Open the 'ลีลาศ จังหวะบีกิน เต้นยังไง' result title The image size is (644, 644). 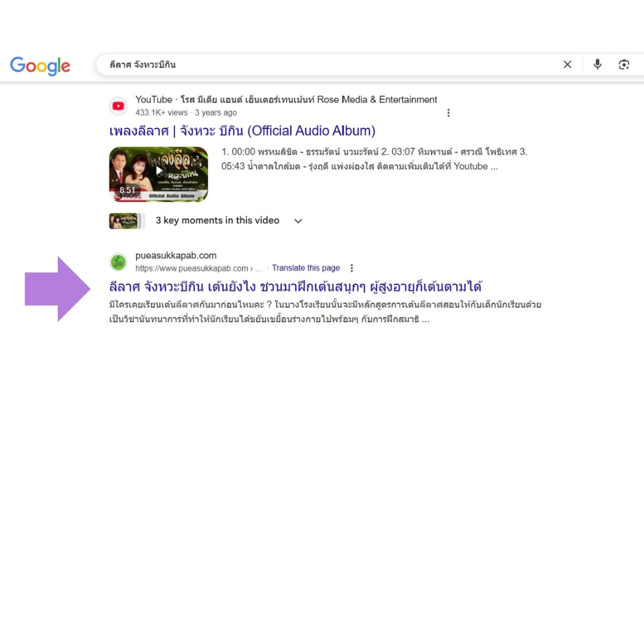click(x=296, y=286)
